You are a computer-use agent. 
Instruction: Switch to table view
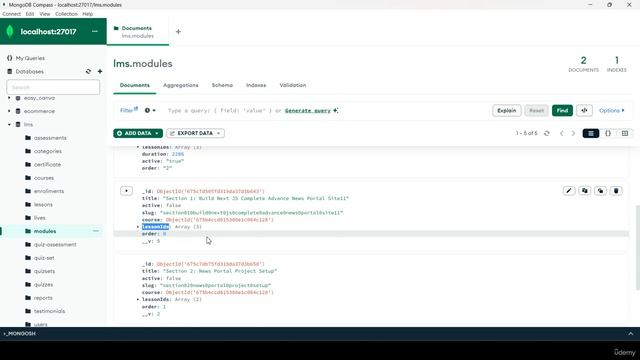(625, 133)
